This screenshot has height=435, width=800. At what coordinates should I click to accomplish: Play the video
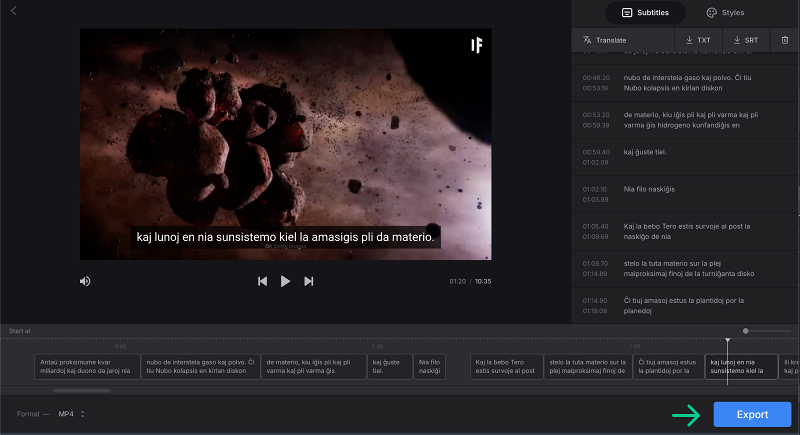pos(285,282)
